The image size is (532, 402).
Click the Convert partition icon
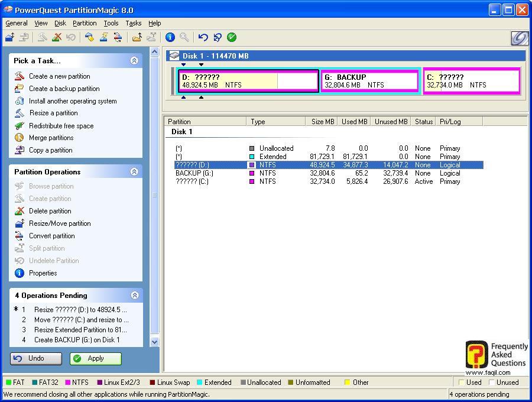point(20,236)
